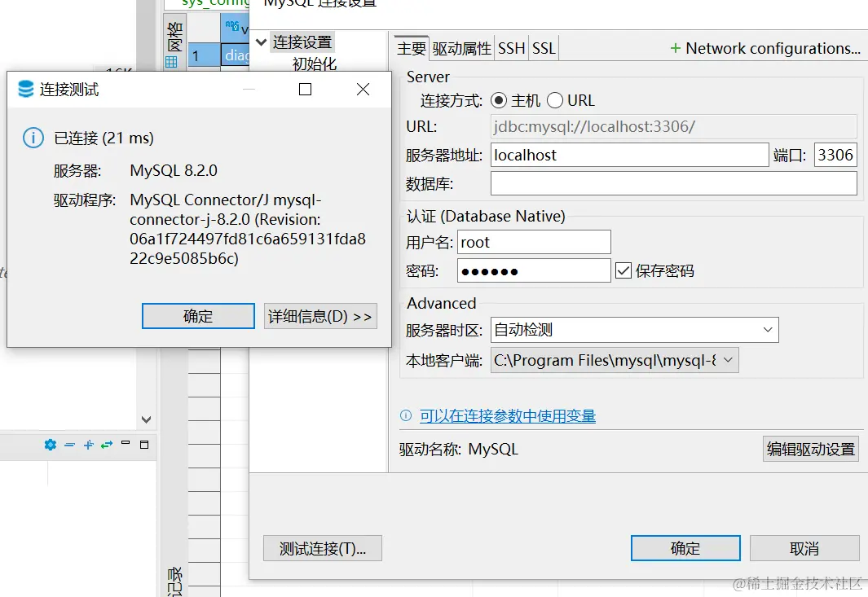Switch to the SSL tab

click(x=544, y=49)
